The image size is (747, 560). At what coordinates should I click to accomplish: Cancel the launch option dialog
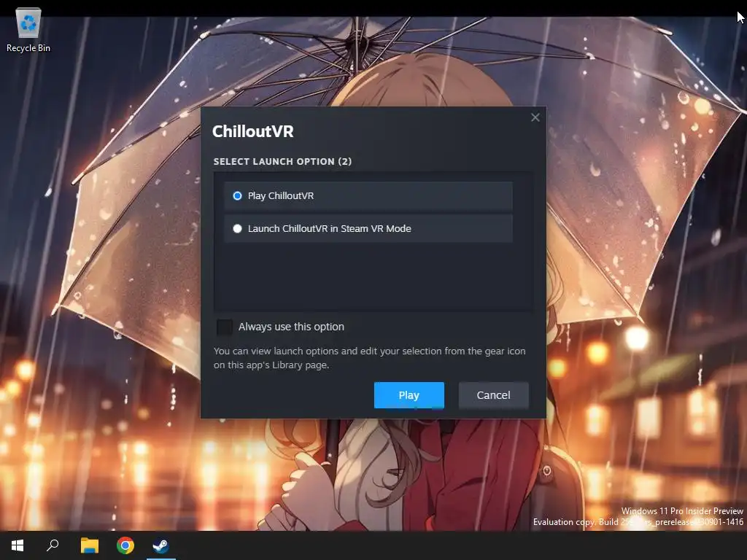(x=494, y=395)
